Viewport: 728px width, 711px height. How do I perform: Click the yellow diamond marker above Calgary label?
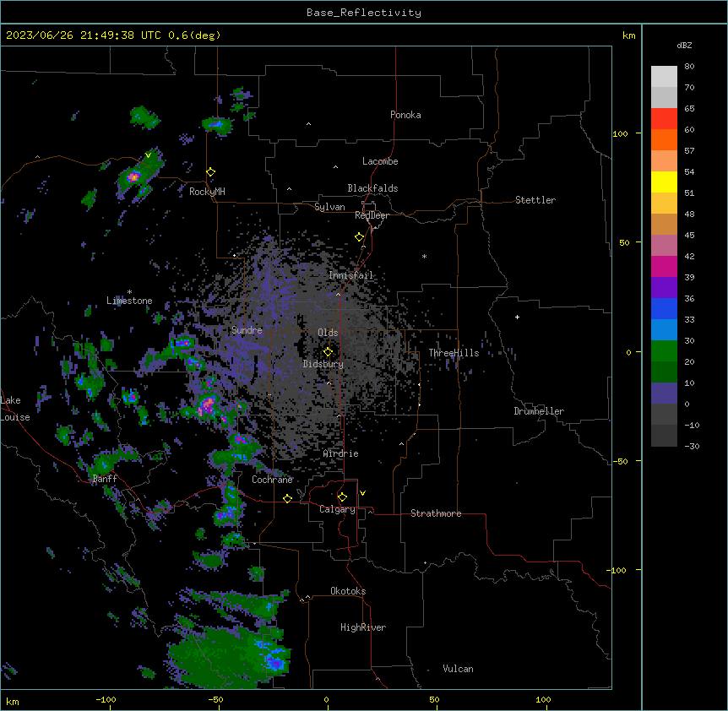pyautogui.click(x=342, y=497)
